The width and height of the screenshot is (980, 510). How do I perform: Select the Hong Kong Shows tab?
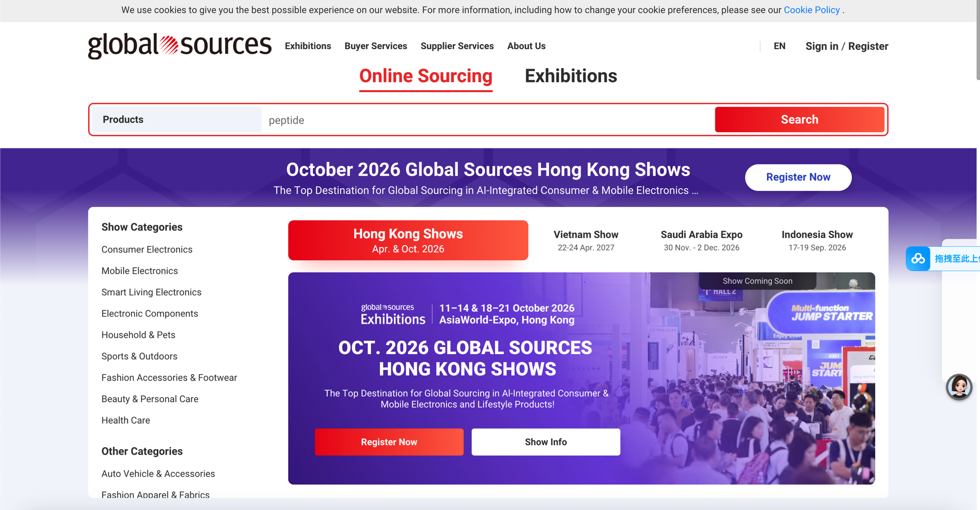[408, 240]
